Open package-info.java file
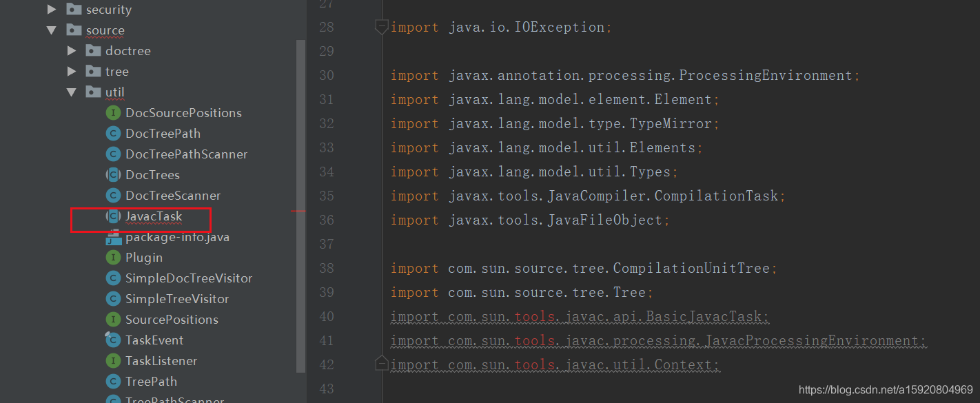This screenshot has width=980, height=403. [x=177, y=237]
